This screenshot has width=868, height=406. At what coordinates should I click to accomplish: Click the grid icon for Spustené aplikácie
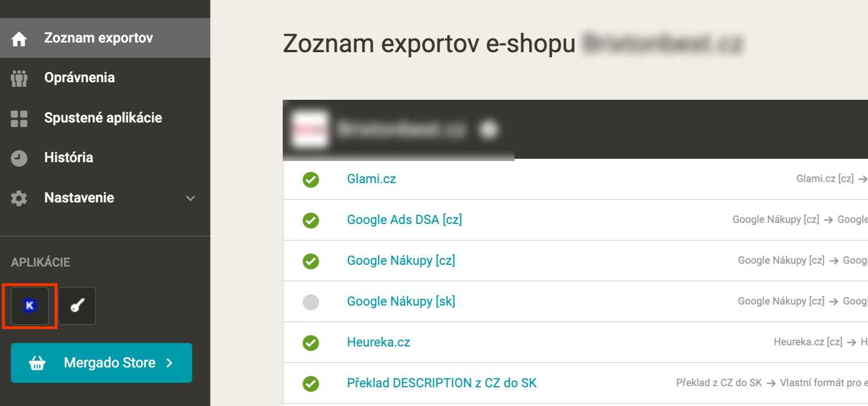(x=19, y=119)
